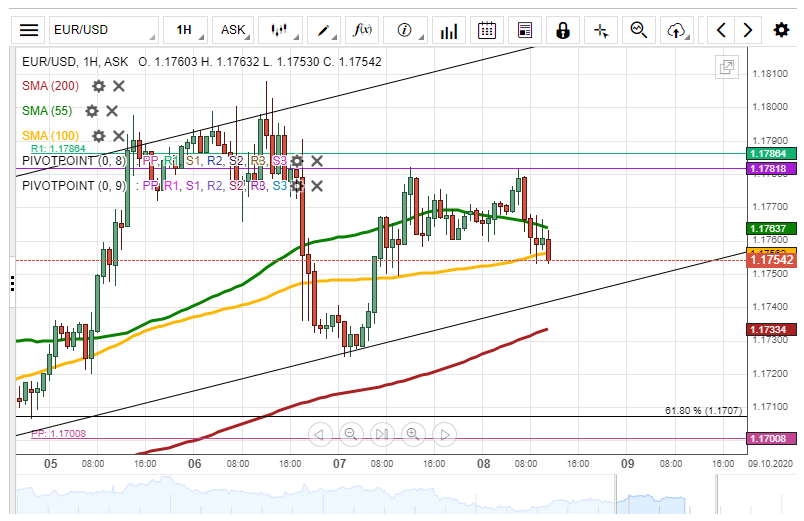
Task: Open chart settings gear in toolbar
Action: [x=781, y=30]
